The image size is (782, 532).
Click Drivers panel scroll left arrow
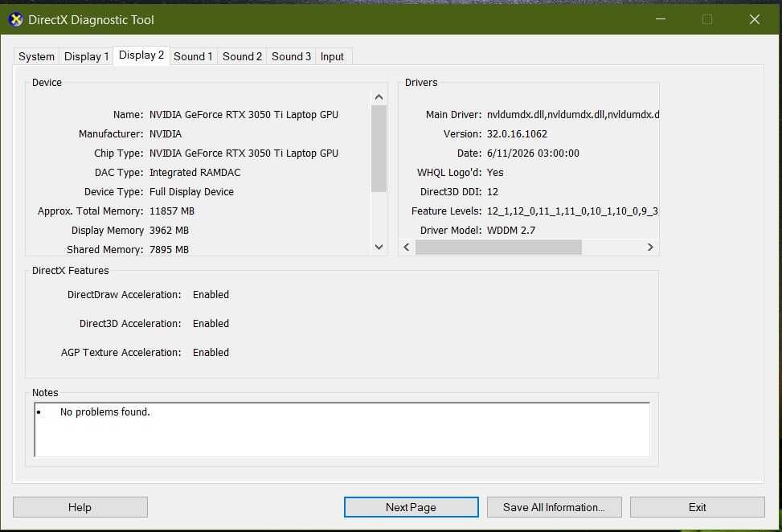tap(407, 247)
